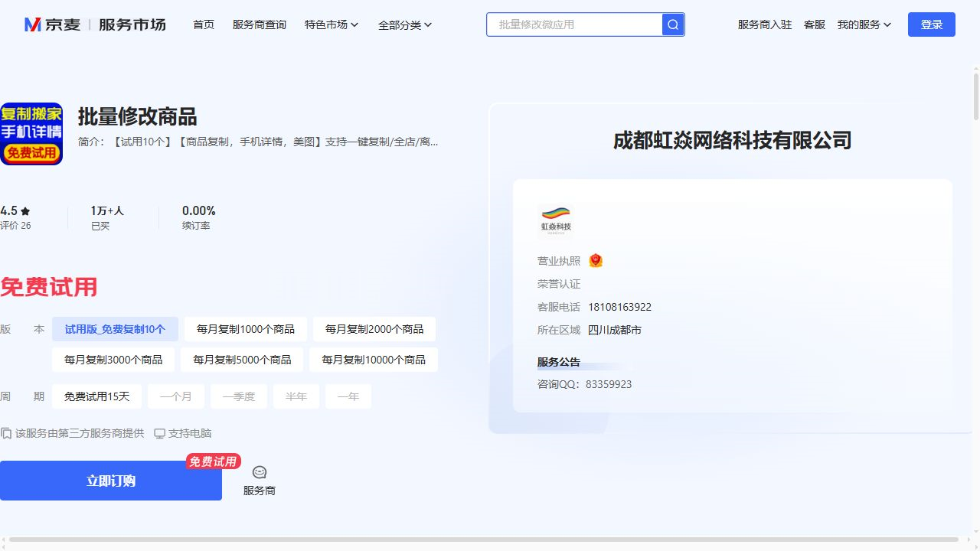
Task: Click the 1万+人 purchased count
Action: coord(107,210)
